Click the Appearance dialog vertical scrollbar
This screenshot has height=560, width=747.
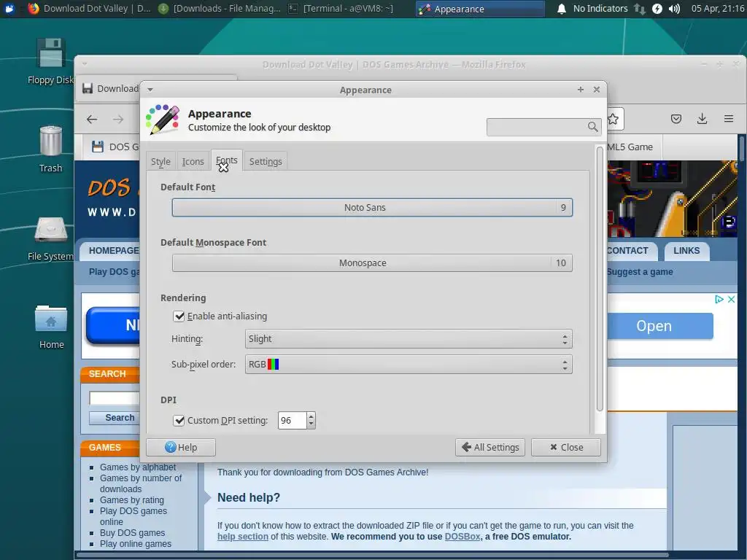click(600, 279)
